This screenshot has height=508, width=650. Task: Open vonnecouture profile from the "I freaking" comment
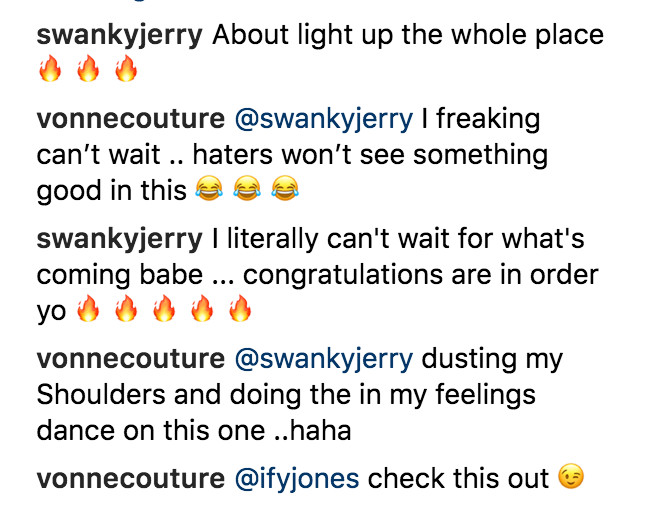(x=129, y=119)
